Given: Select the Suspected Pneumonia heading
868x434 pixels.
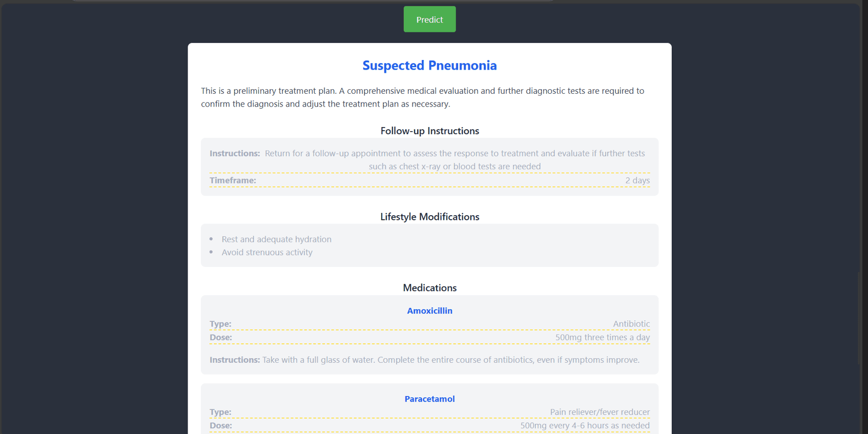Looking at the screenshot, I should [x=429, y=66].
